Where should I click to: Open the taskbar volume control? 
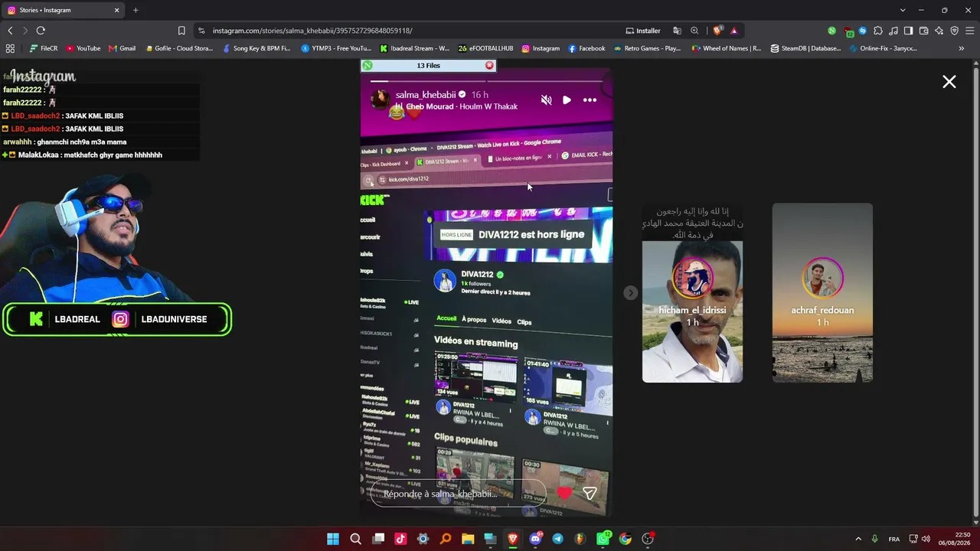(926, 539)
